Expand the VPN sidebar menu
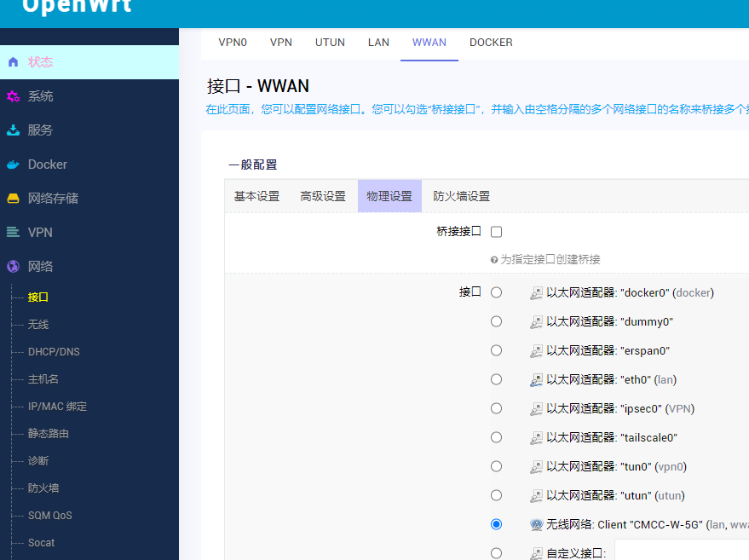Viewport: 749px width, 560px height. (89, 232)
